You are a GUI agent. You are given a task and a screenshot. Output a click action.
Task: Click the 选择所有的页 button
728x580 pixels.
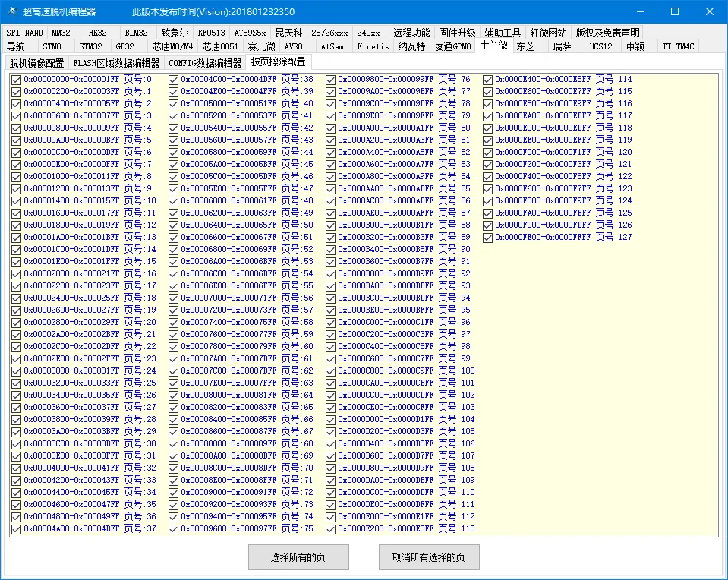(298, 557)
